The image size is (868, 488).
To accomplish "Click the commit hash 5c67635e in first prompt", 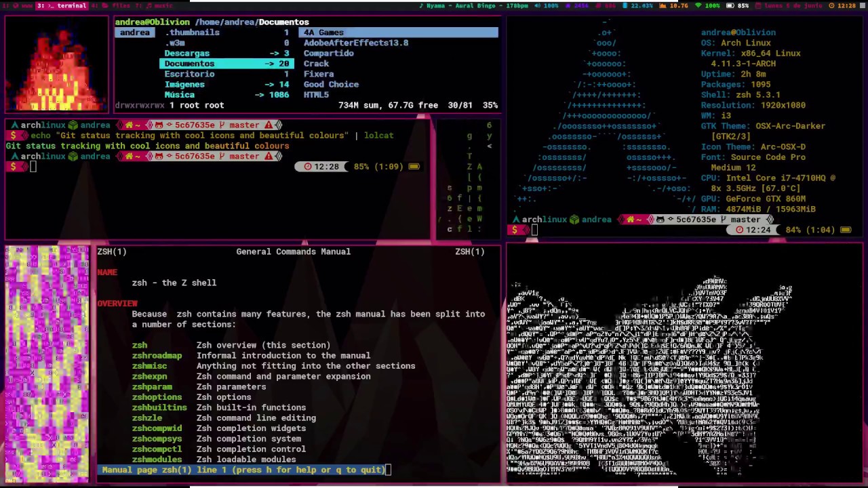I will [x=195, y=125].
